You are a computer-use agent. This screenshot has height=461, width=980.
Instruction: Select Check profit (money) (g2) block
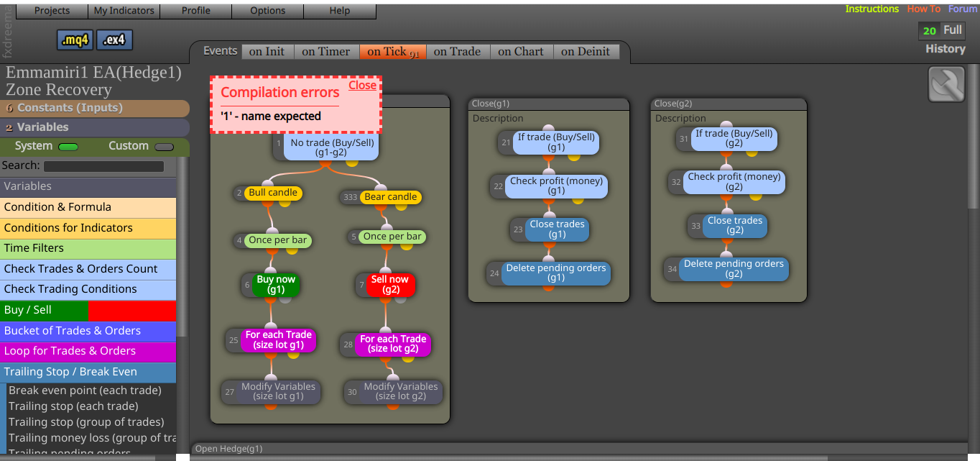734,182
